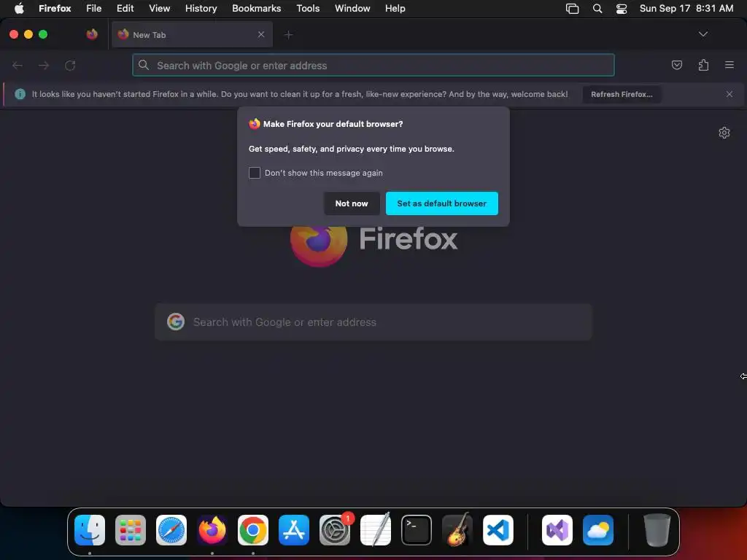747x560 pixels.
Task: Click the Stage Manager menu bar icon
Action: pyautogui.click(x=572, y=8)
